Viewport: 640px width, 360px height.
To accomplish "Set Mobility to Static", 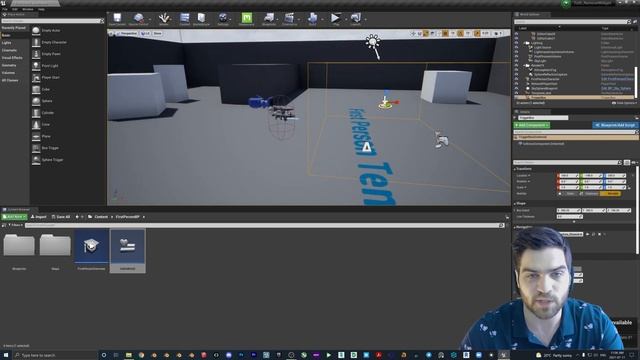I will [x=568, y=193].
